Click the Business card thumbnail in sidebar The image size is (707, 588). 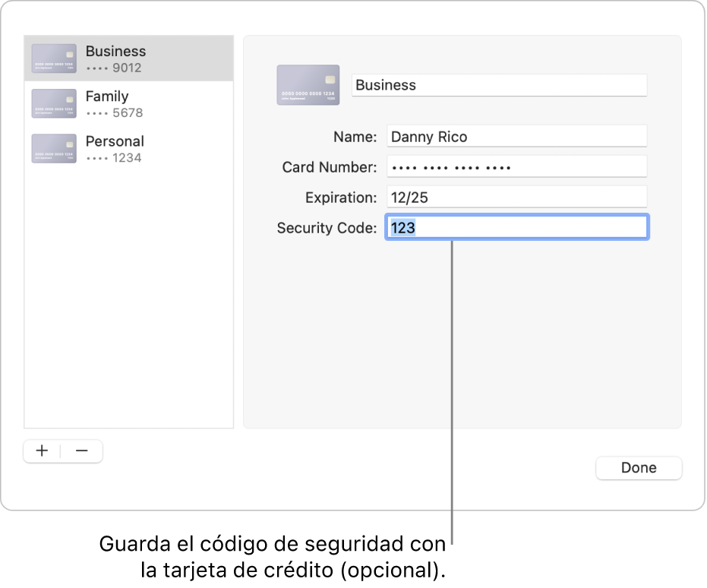pos(53,58)
